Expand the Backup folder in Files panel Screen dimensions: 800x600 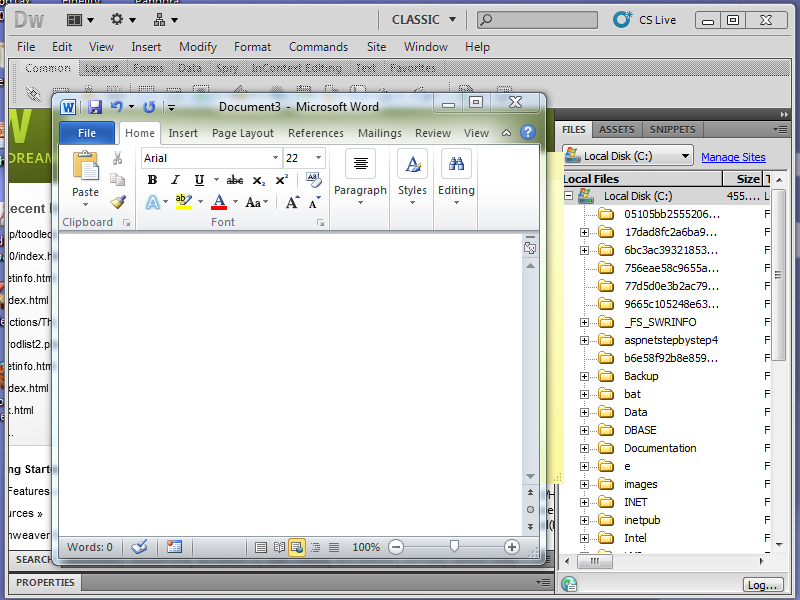584,376
